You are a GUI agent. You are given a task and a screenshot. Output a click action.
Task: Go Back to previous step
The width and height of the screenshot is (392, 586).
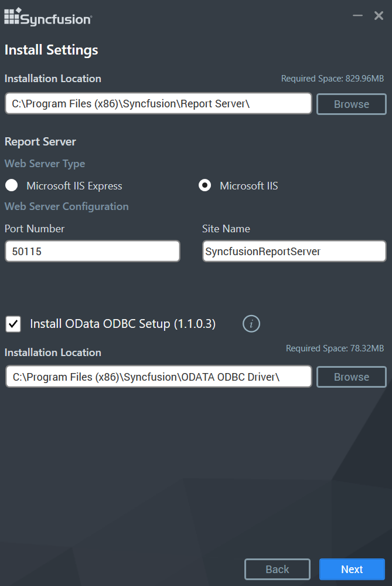pyautogui.click(x=277, y=569)
